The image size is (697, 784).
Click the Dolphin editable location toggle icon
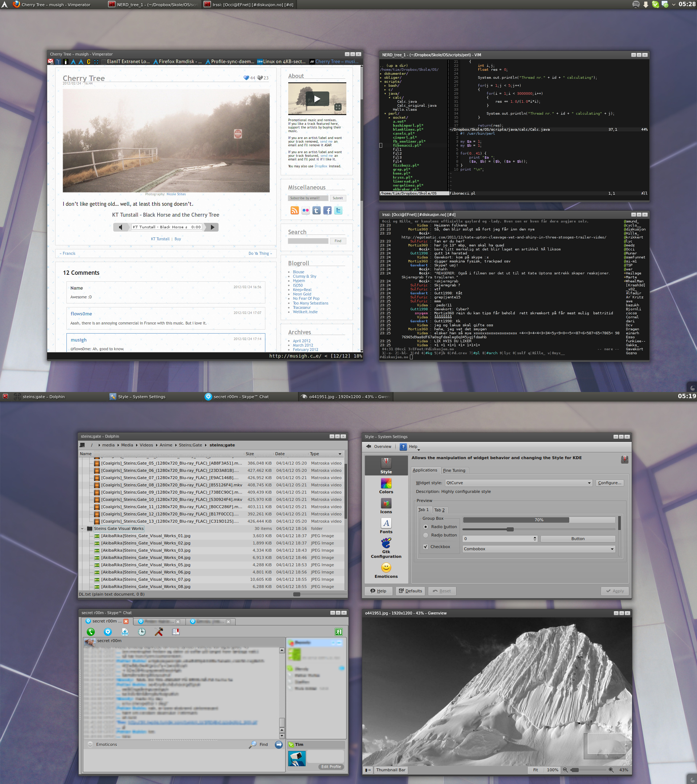click(x=82, y=445)
